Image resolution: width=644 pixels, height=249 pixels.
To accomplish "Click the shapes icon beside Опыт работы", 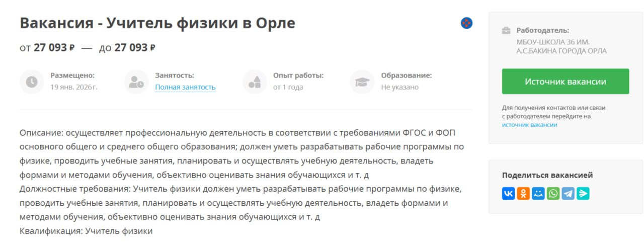I will (x=255, y=81).
